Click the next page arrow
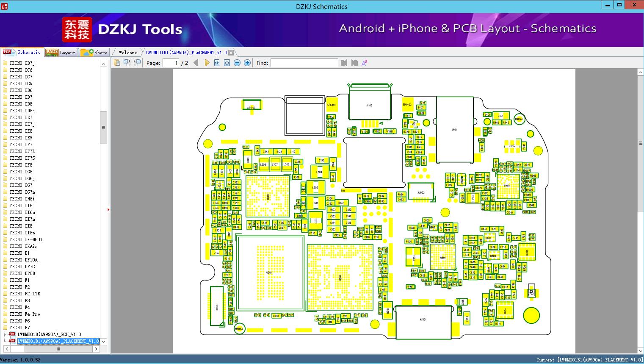 coord(207,63)
